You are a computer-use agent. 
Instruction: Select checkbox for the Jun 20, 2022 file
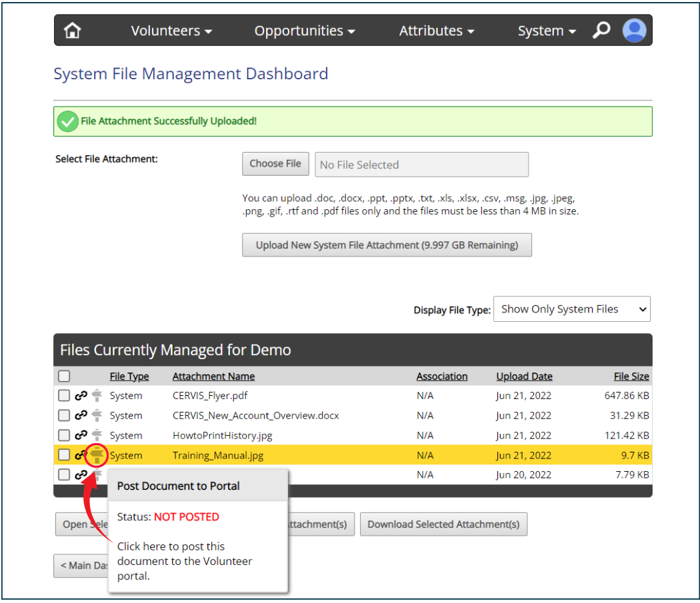[x=64, y=474]
